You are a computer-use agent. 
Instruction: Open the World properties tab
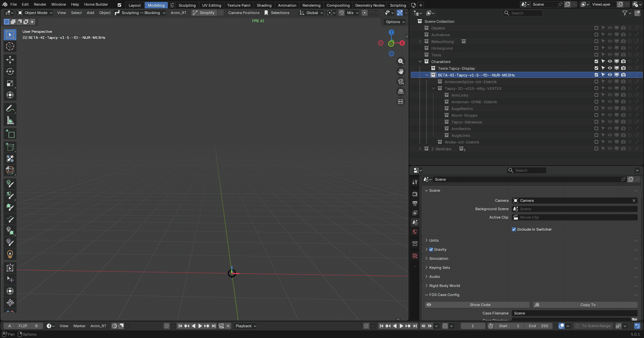[x=415, y=232]
